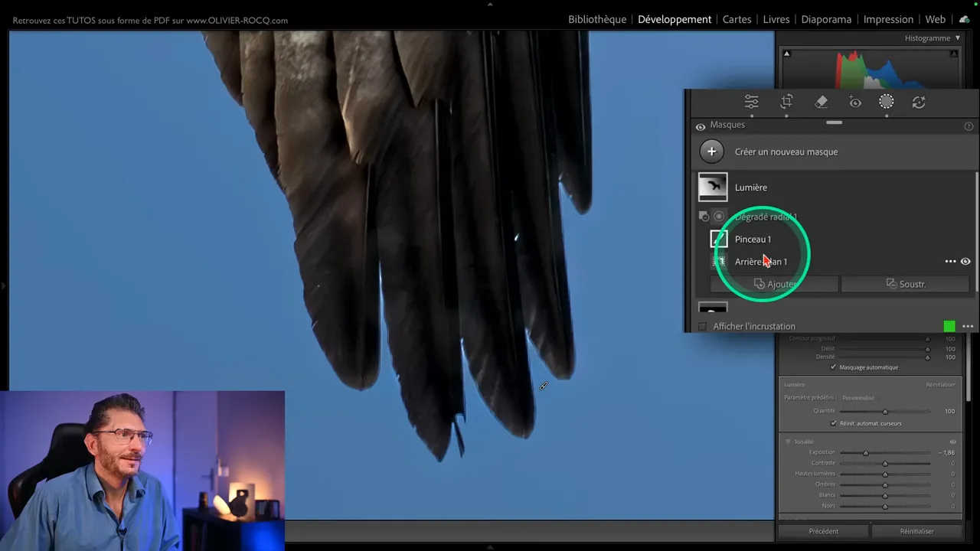This screenshot has width=980, height=551.
Task: Click the Ajouter button
Action: [x=776, y=284]
